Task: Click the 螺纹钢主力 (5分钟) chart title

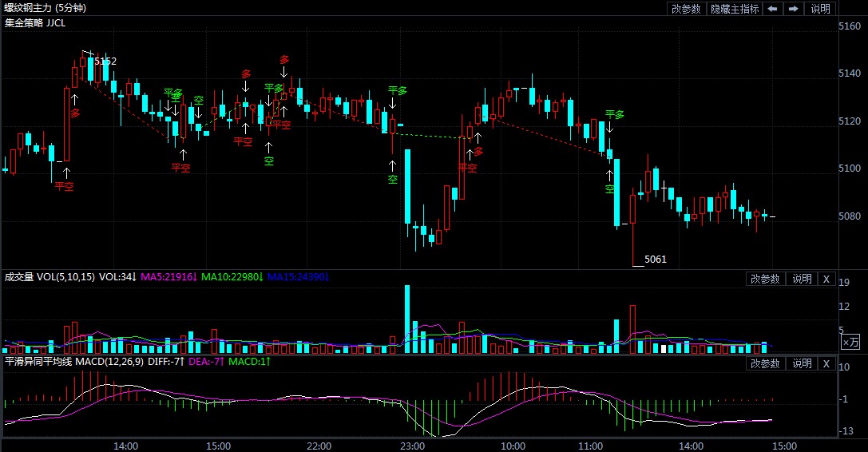Action: pyautogui.click(x=46, y=8)
